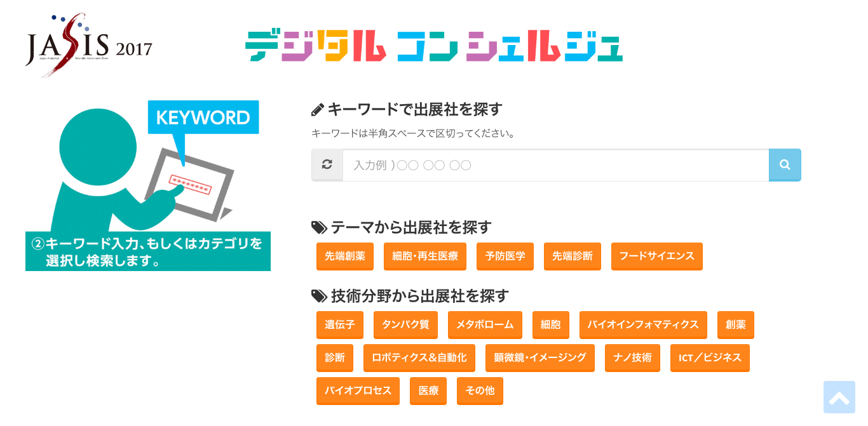Select the メタボローム technology tag
The width and height of the screenshot is (868, 426).
click(485, 325)
